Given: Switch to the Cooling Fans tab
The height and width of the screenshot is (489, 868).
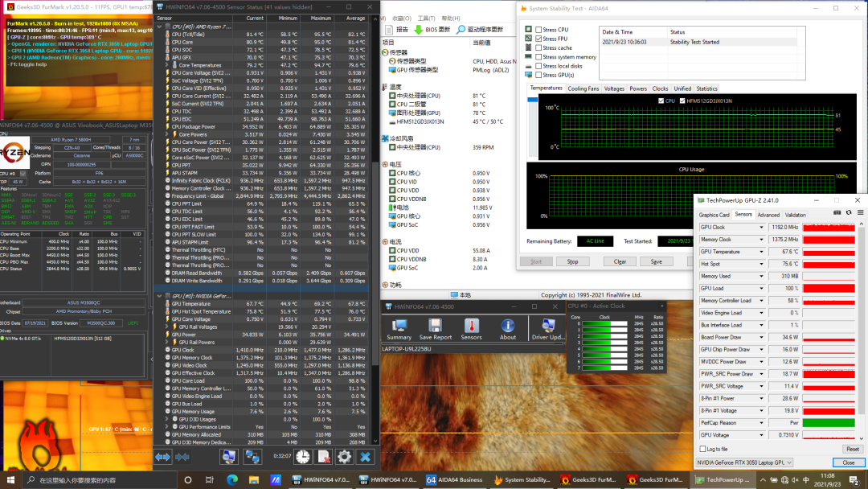Looking at the screenshot, I should coord(583,88).
